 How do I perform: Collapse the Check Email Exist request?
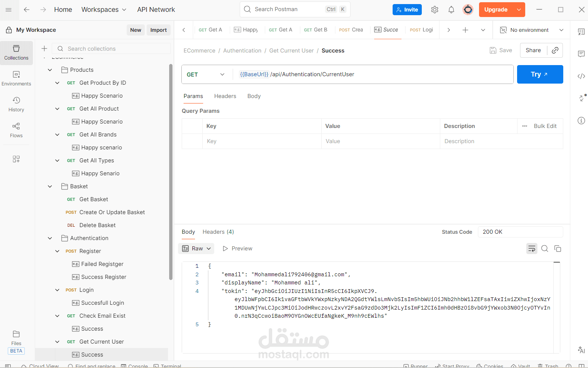(57, 316)
